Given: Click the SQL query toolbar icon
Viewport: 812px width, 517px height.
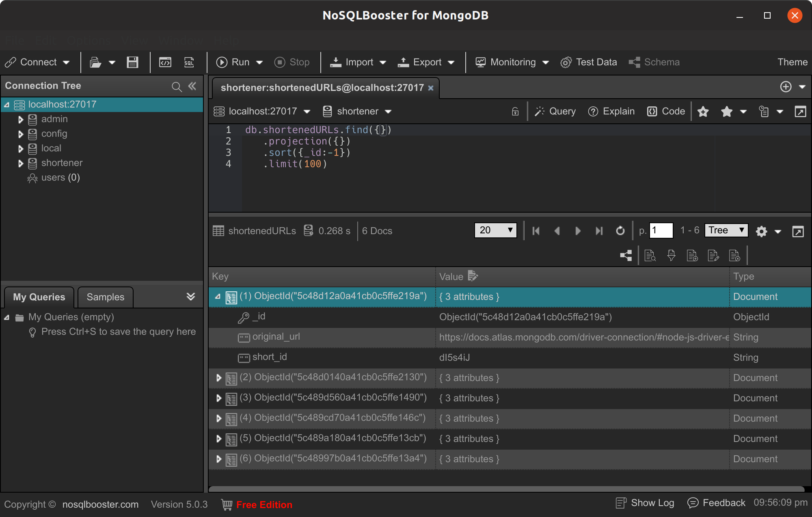Looking at the screenshot, I should tap(189, 62).
